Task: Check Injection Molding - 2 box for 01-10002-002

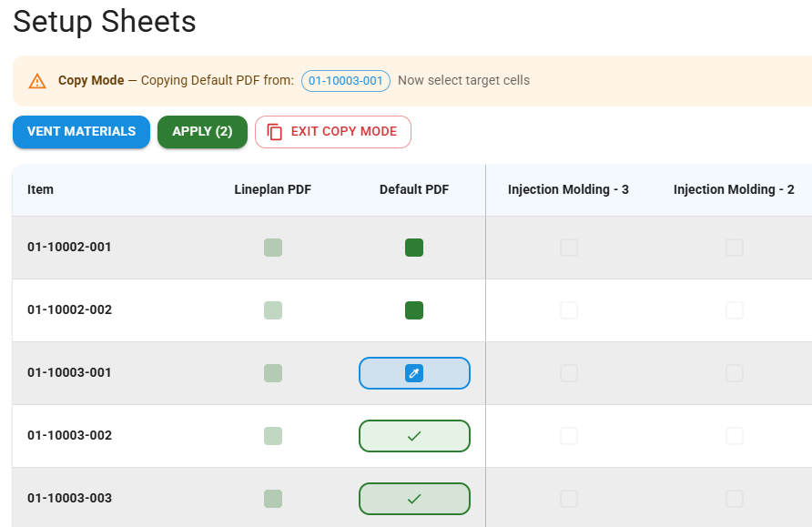Action: tap(735, 310)
